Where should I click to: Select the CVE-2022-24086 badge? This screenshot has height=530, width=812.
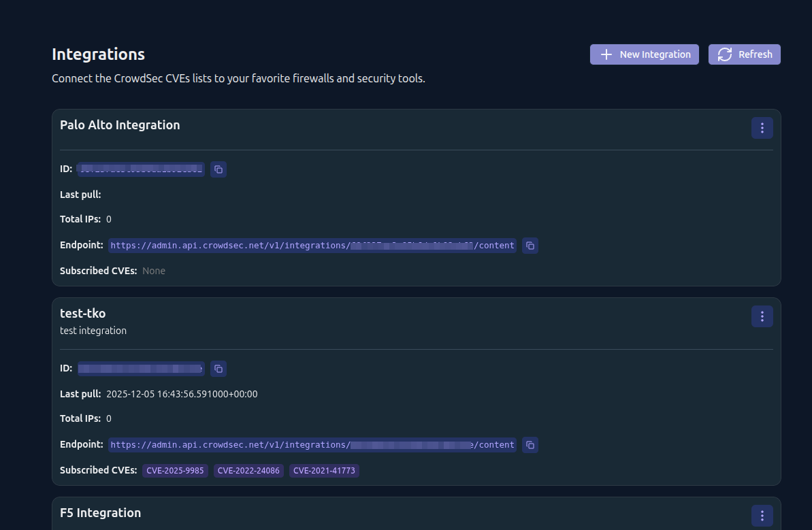click(248, 470)
